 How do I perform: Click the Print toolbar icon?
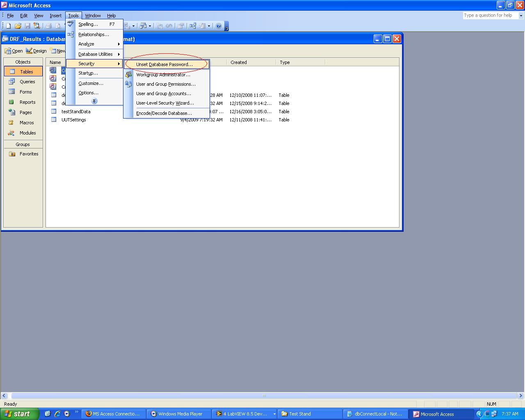(x=48, y=26)
